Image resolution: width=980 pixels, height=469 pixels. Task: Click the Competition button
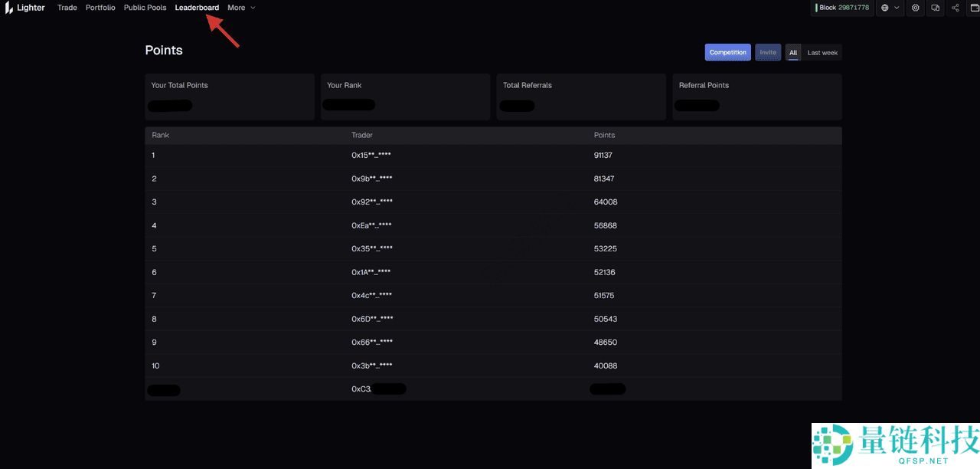coord(728,52)
